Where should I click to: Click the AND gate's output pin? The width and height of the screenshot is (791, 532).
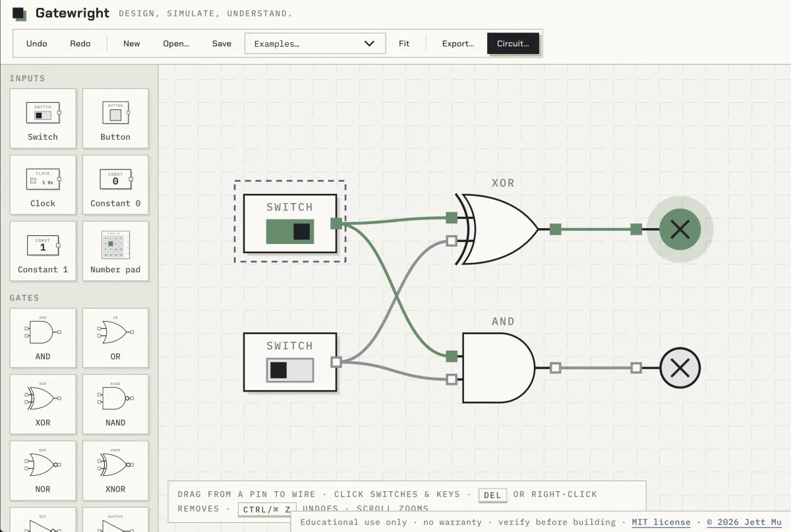coord(555,368)
